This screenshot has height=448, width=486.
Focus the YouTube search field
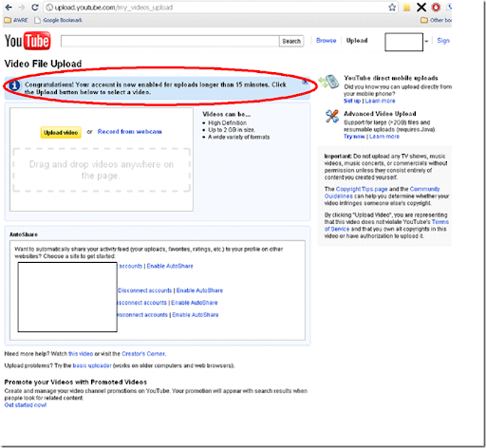170,41
